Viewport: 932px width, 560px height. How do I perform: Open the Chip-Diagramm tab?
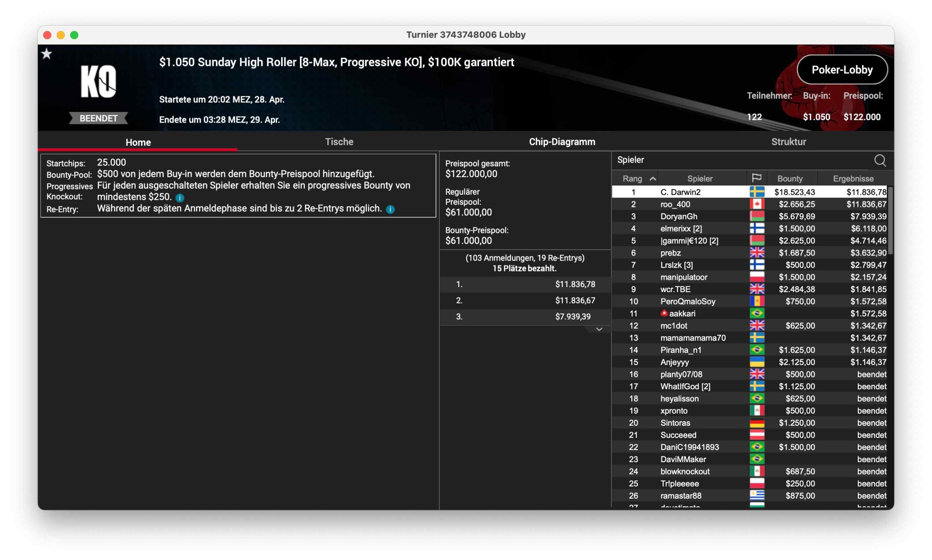[562, 142]
